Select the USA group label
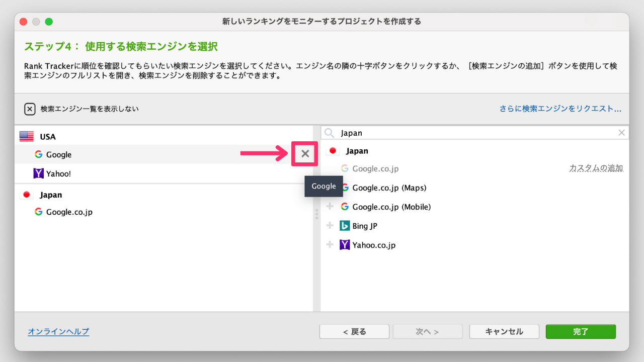The height and width of the screenshot is (362, 644). point(48,137)
